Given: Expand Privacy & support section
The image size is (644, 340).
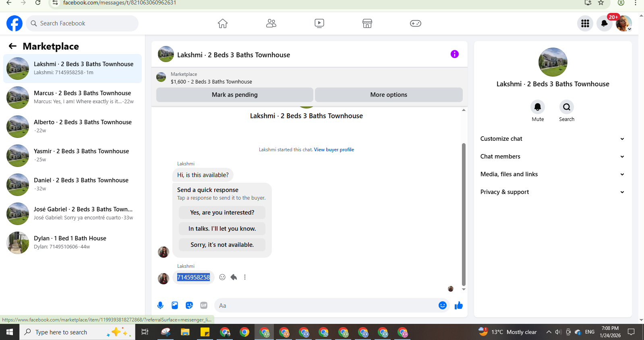Looking at the screenshot, I should pos(553,192).
